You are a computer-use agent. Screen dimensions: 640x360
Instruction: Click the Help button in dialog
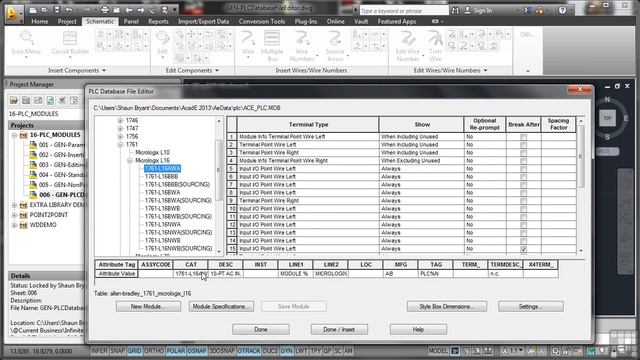(x=418, y=329)
